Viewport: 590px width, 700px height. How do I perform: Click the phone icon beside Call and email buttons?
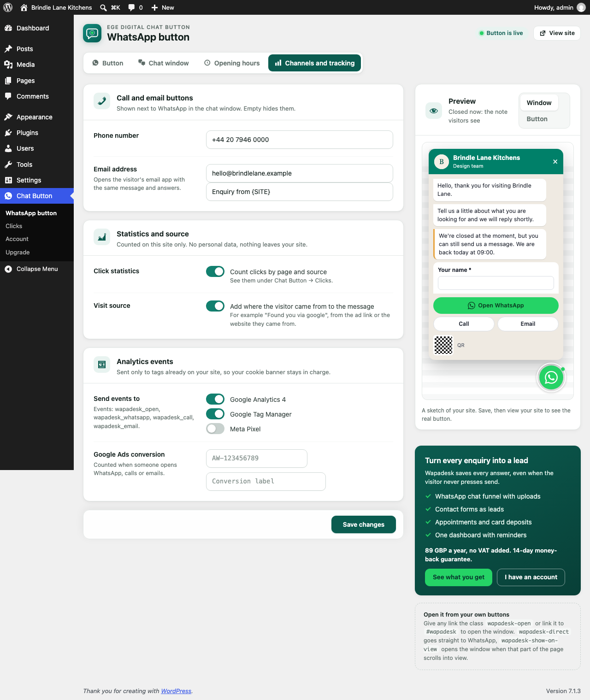coord(102,101)
